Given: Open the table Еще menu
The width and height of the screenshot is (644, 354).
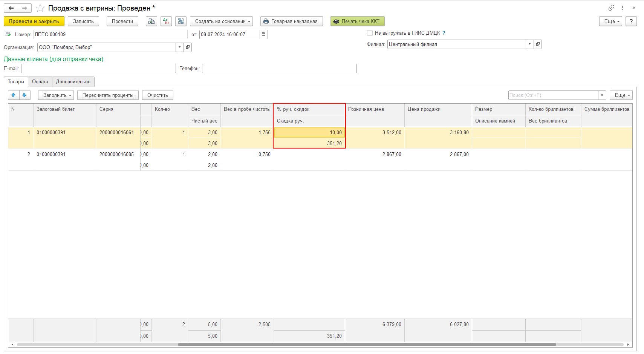Looking at the screenshot, I should pyautogui.click(x=621, y=95).
